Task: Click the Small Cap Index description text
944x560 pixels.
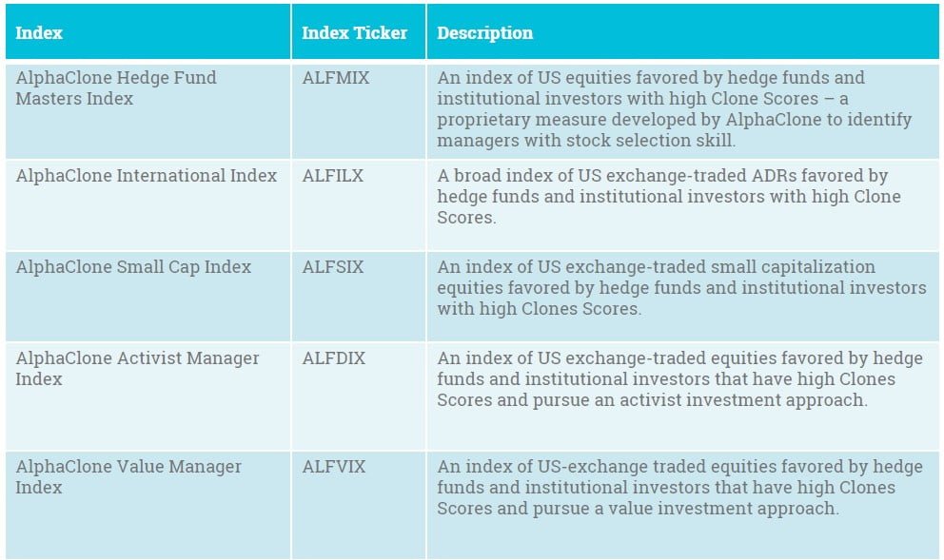Action: pos(680,287)
